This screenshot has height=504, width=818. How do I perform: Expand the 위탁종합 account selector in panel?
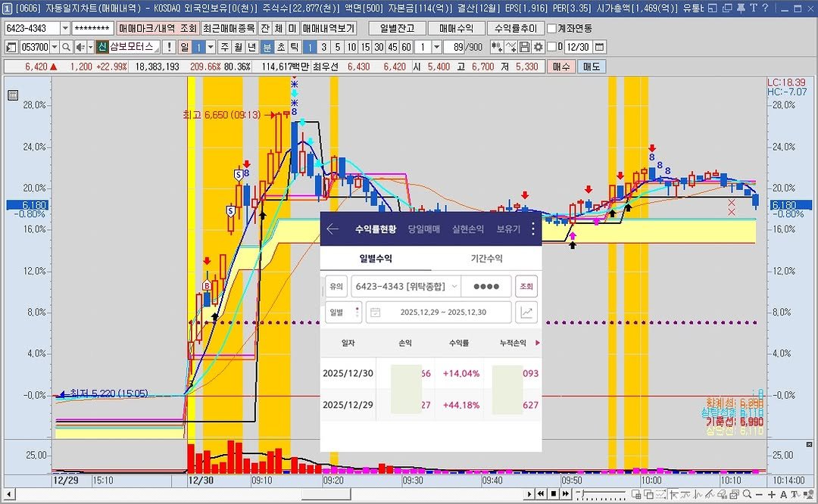[x=454, y=287]
